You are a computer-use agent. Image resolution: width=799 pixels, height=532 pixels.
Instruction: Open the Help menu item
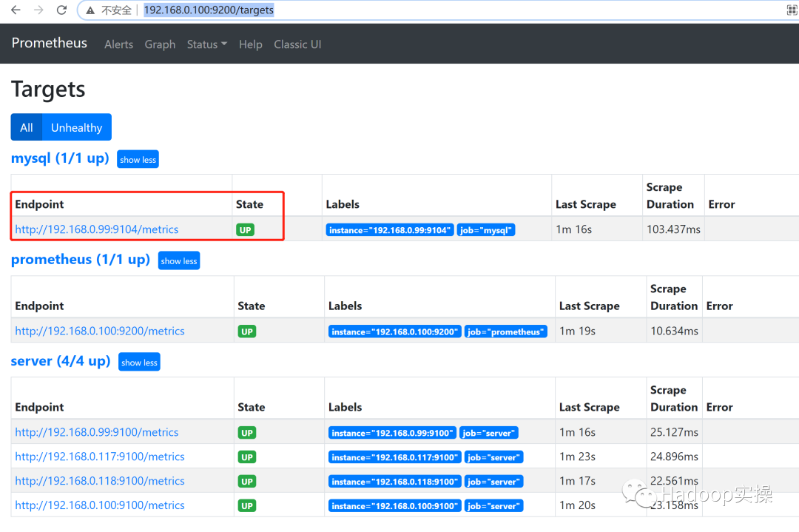[251, 44]
